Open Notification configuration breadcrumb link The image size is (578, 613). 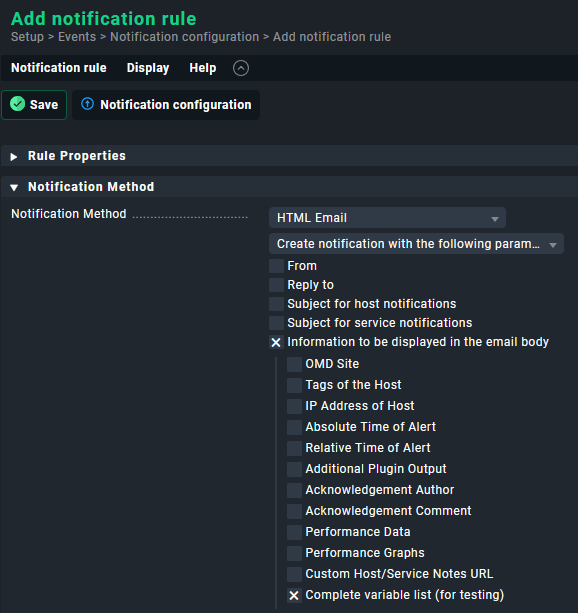tap(185, 37)
